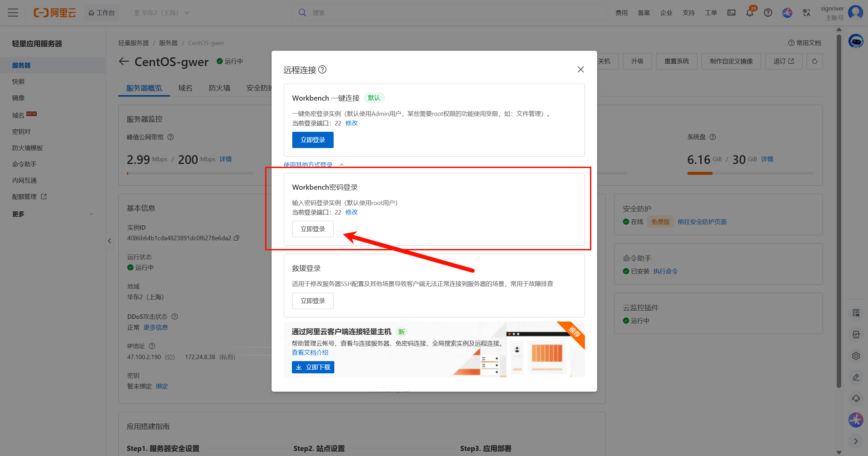Open the notification bell
868x456 pixels.
750,13
